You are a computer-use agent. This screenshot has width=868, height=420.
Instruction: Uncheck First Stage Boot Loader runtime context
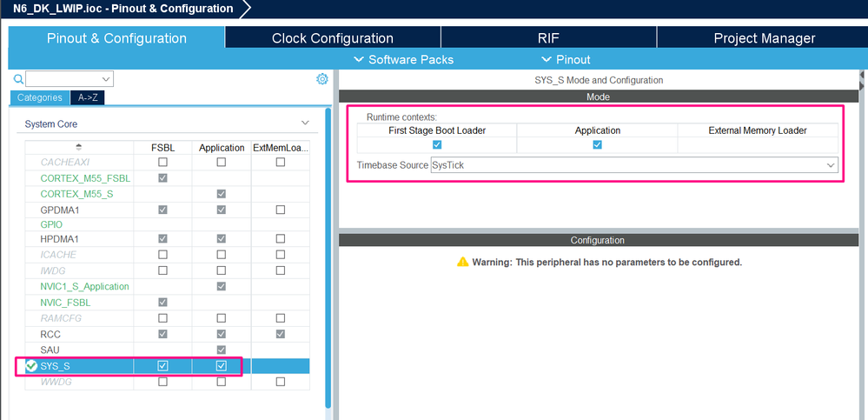point(437,144)
